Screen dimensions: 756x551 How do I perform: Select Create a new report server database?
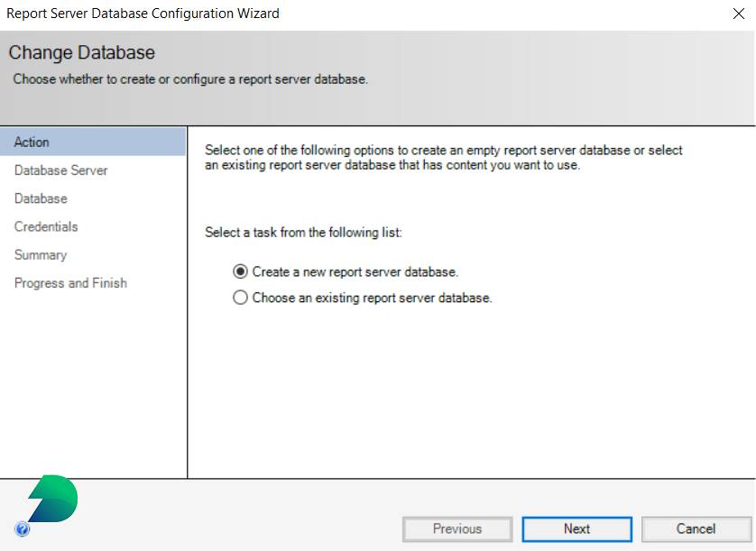(x=240, y=272)
